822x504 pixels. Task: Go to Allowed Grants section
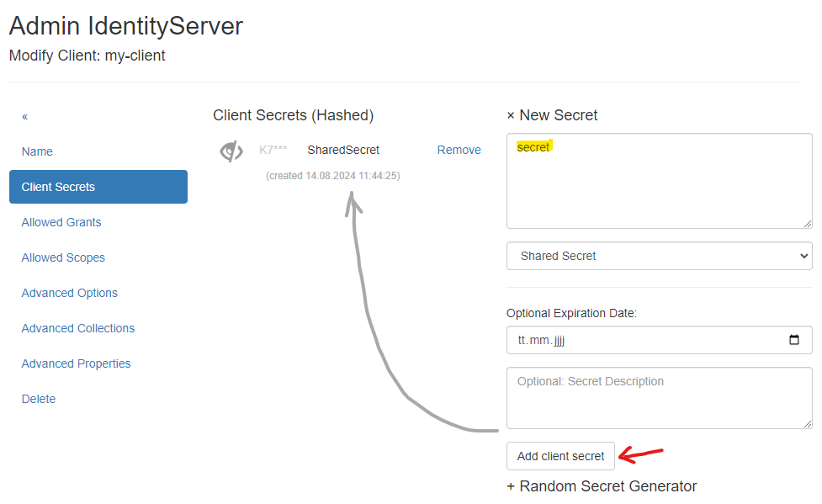tap(61, 222)
